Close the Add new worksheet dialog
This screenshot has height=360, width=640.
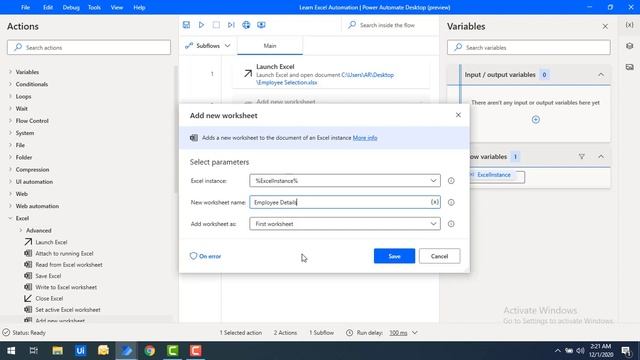click(x=458, y=115)
